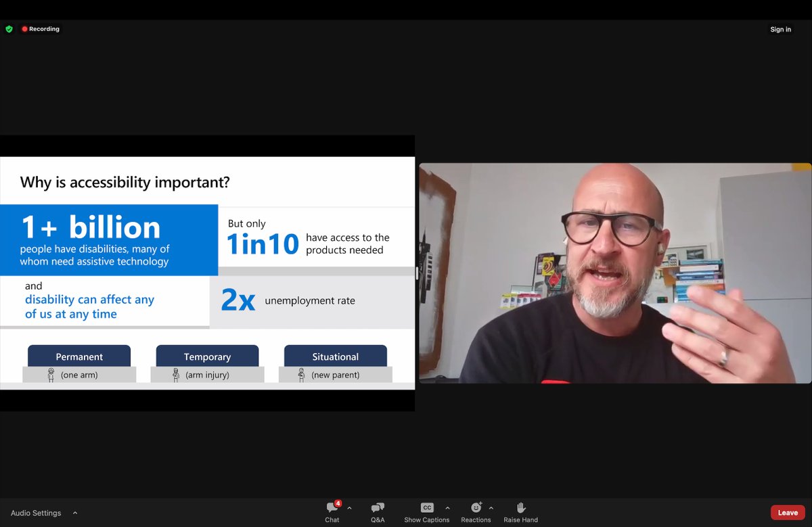Expand the Reactions options chevron
Viewport: 812px width, 527px height.
click(x=491, y=508)
